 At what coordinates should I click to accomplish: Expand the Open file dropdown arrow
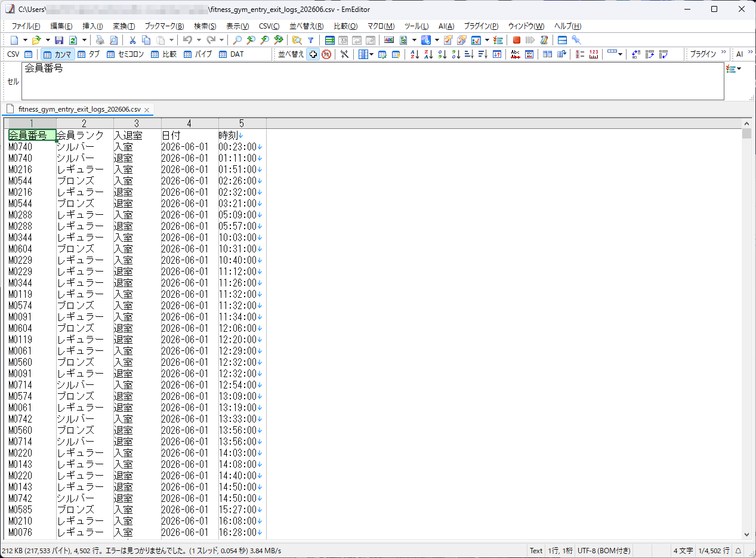(x=48, y=40)
